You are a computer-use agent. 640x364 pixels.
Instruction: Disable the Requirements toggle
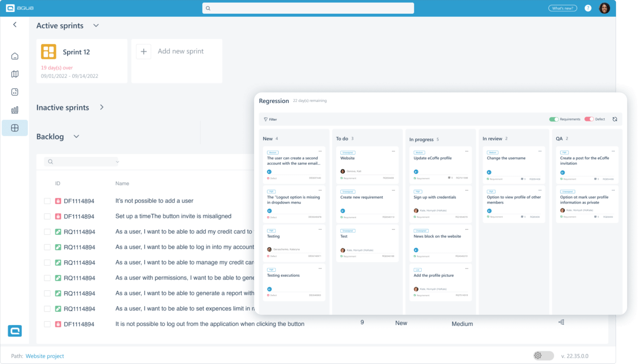pyautogui.click(x=554, y=119)
